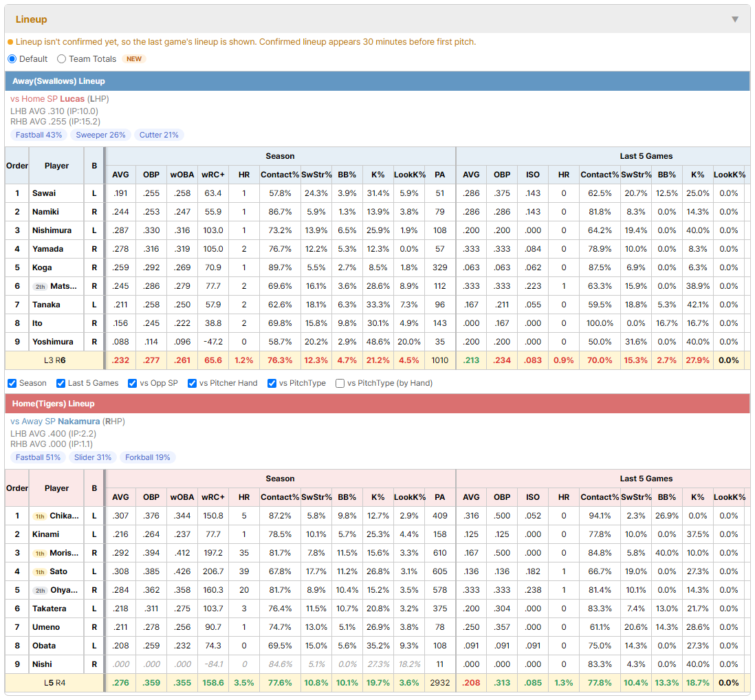
Task: Open player Takatera in Tigers lineup
Action: [x=49, y=609]
